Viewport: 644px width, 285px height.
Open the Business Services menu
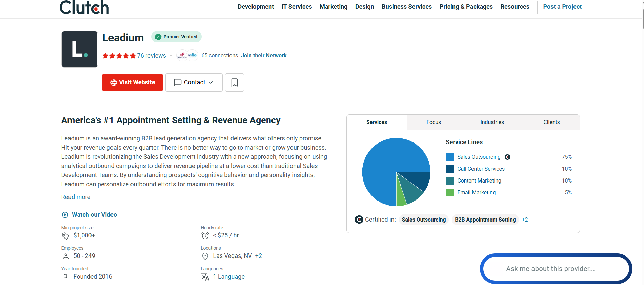(407, 7)
